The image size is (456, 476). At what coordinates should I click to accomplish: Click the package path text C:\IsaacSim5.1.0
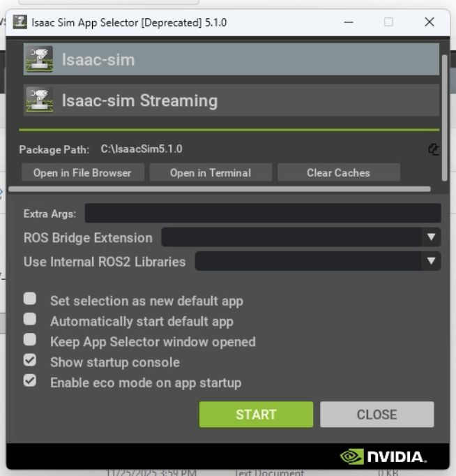pyautogui.click(x=142, y=149)
